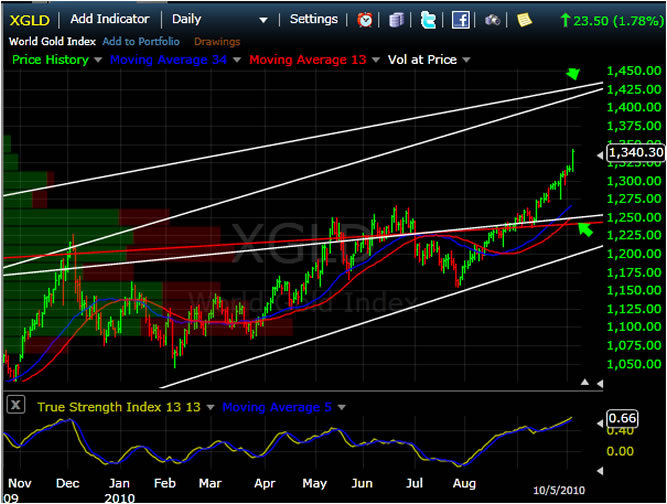This screenshot has width=667, height=504.
Task: Open the yellow sticky note icon
Action: [522, 19]
